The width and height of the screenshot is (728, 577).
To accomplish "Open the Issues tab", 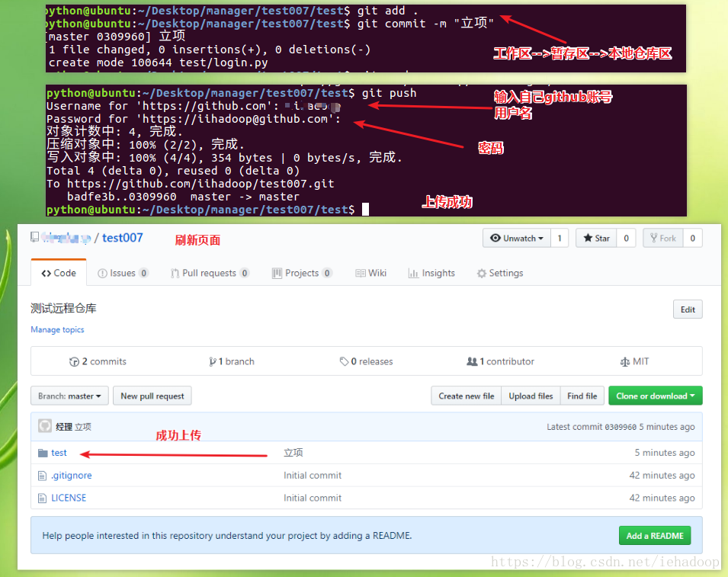I will [123, 273].
